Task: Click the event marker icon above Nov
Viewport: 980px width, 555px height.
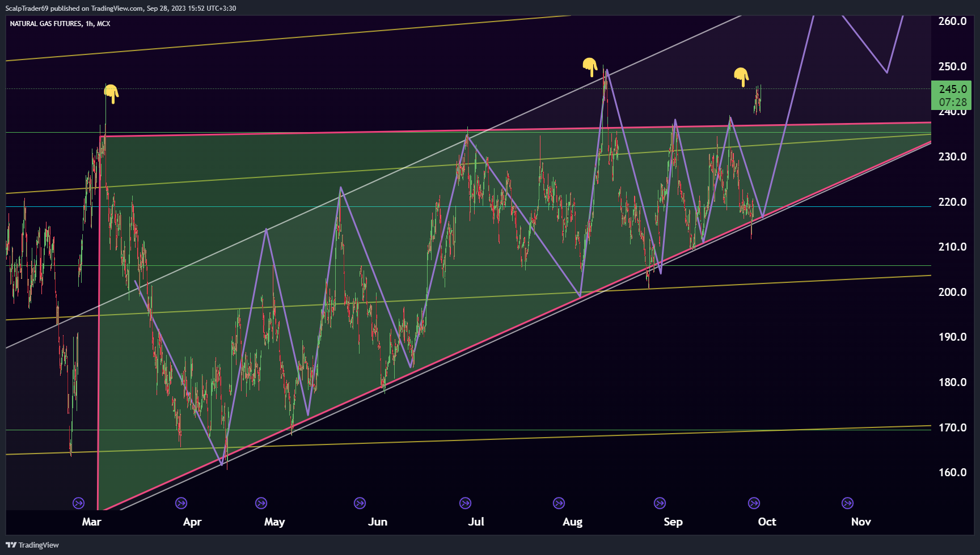Action: click(847, 503)
